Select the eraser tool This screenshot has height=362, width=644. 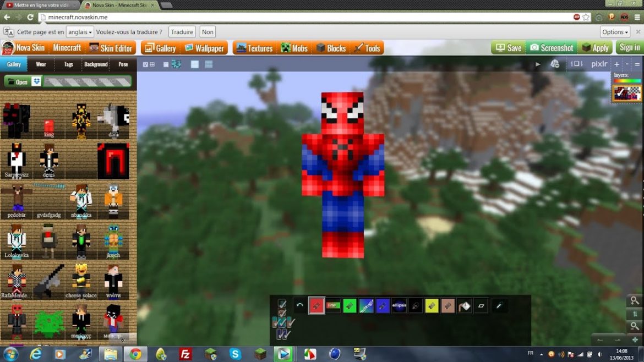(x=482, y=305)
